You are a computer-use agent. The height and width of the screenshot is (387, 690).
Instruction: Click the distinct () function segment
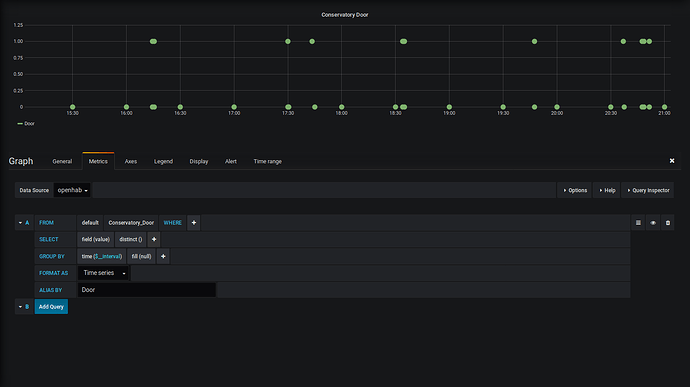(x=131, y=240)
